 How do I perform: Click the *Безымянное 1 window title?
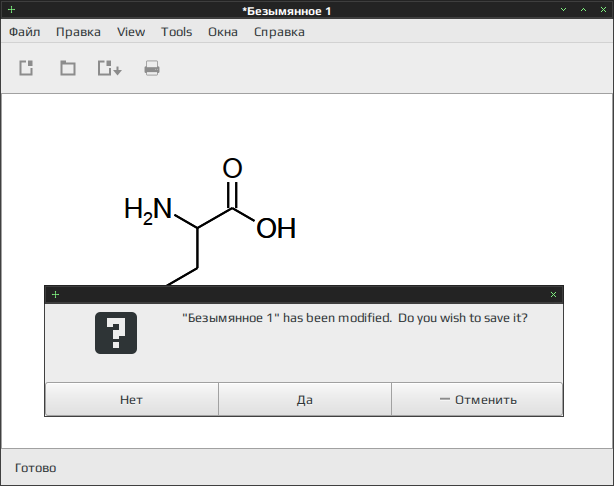click(x=287, y=11)
